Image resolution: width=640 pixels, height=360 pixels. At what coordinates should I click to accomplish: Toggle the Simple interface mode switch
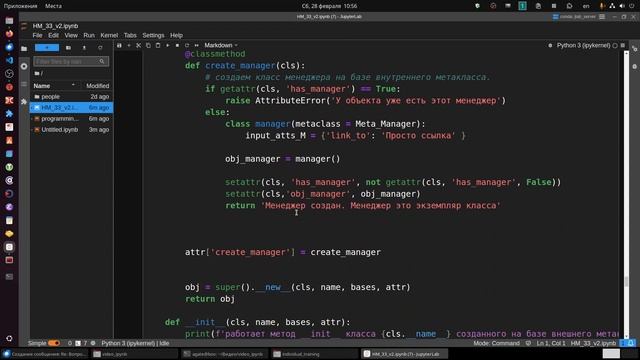[x=54, y=343]
